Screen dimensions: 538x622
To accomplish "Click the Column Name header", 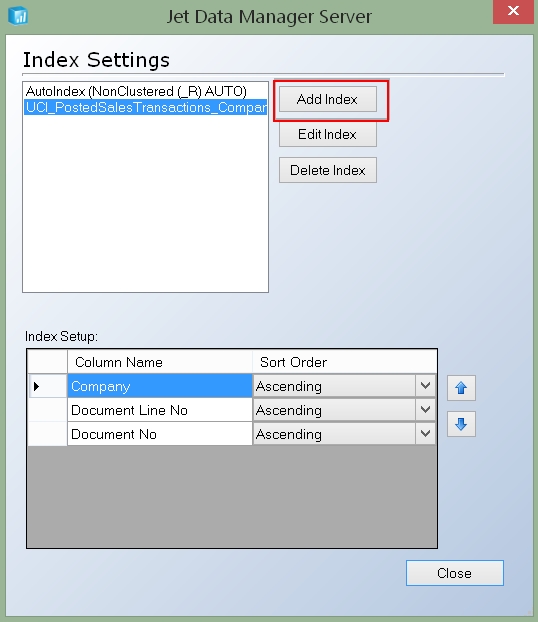I will [x=160, y=362].
